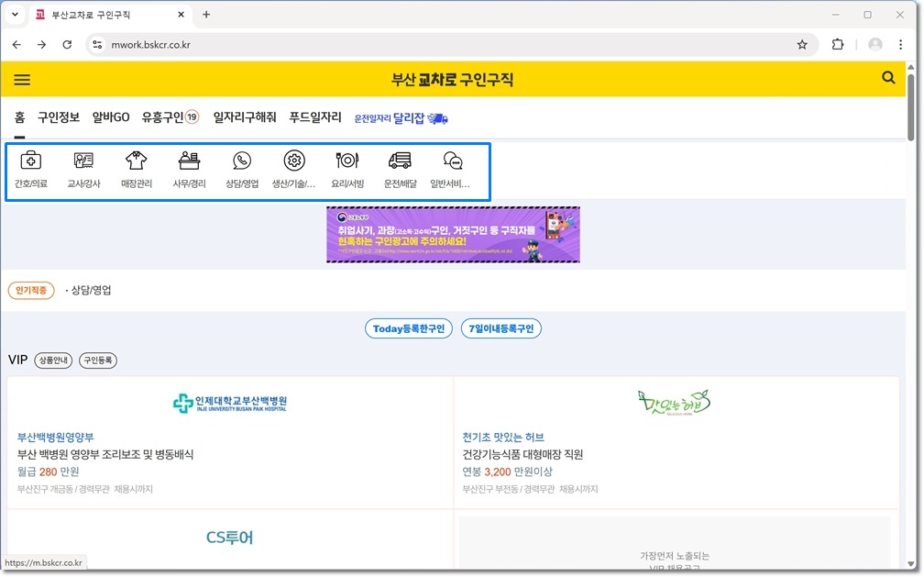Select the 교사/강사 category icon
924x577 pixels.
pyautogui.click(x=84, y=161)
